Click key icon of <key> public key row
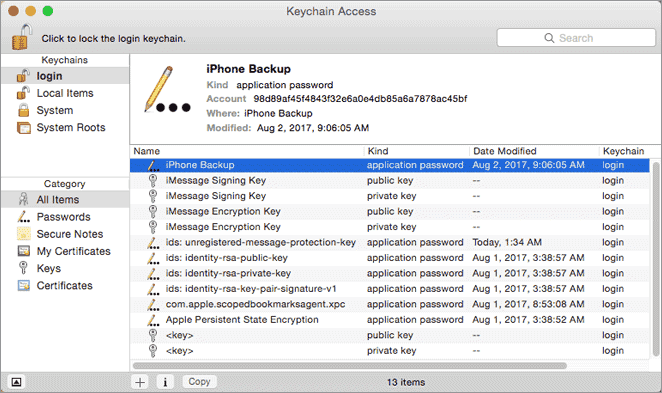 153,335
